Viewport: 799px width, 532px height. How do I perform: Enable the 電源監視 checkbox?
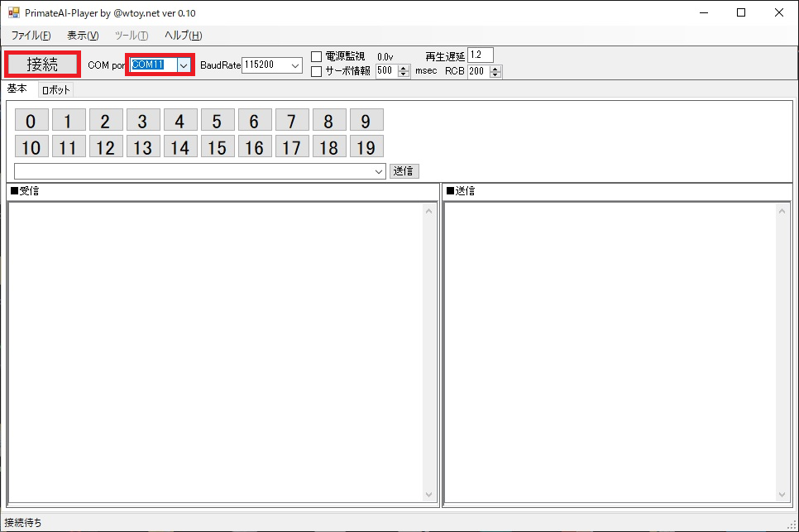(317, 56)
